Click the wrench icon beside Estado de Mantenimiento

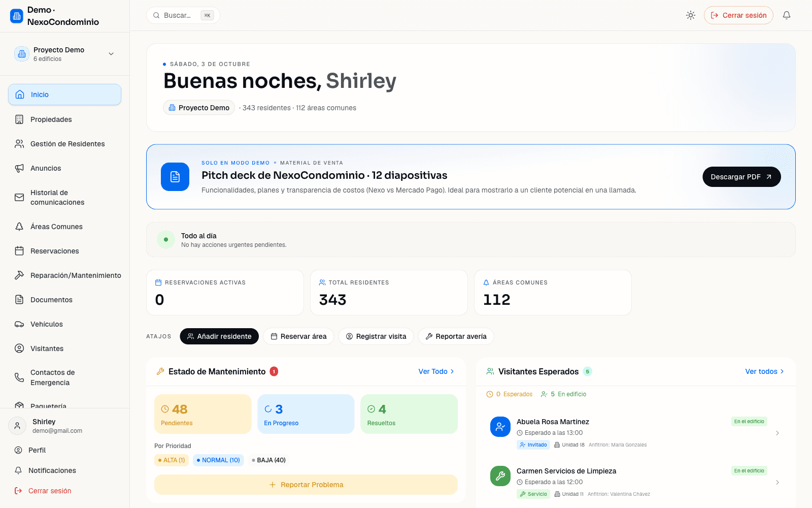160,371
